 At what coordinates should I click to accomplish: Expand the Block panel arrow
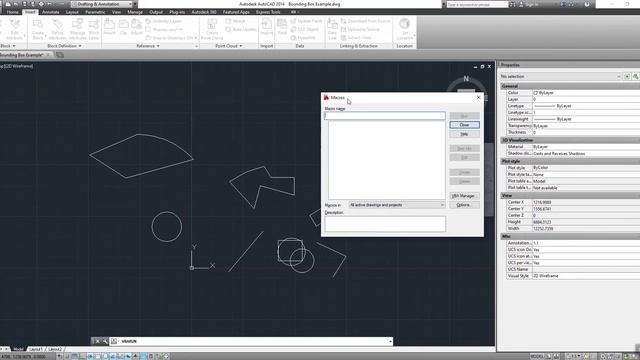[x=14, y=46]
